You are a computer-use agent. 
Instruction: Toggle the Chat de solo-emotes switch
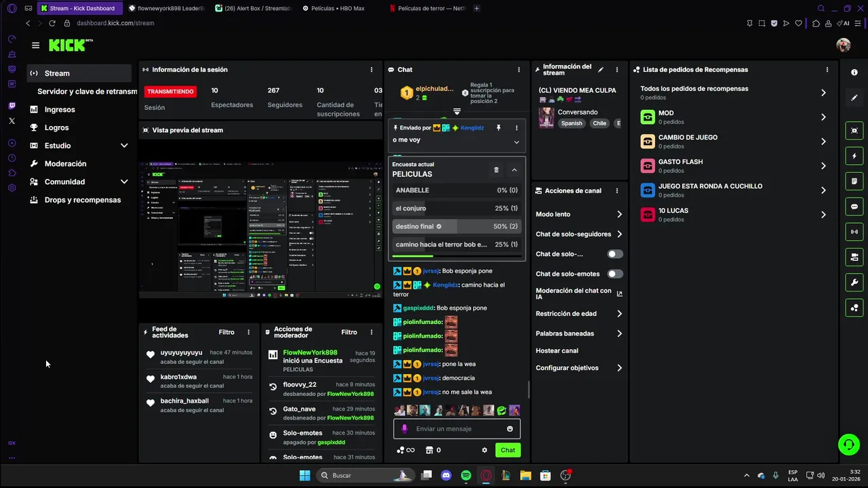(615, 274)
